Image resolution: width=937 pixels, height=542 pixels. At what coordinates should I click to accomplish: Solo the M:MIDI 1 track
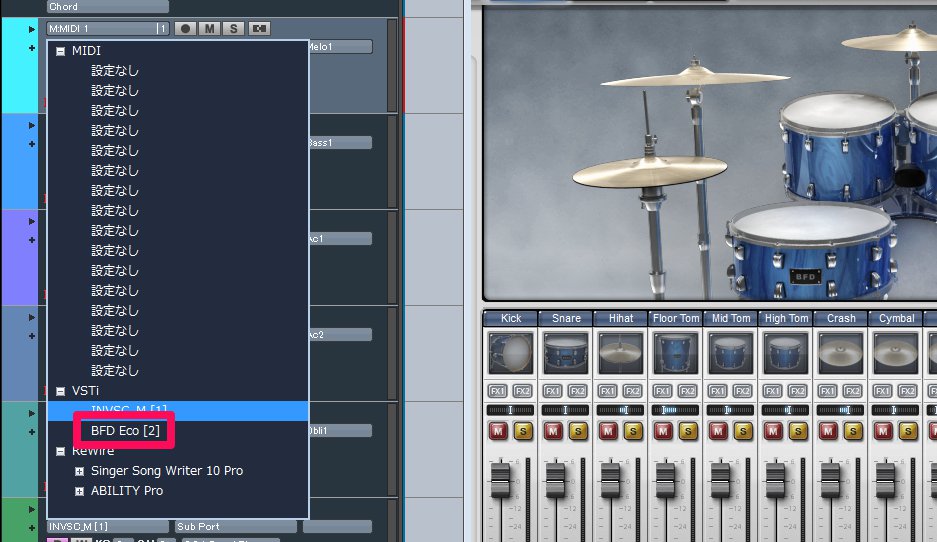[x=234, y=28]
